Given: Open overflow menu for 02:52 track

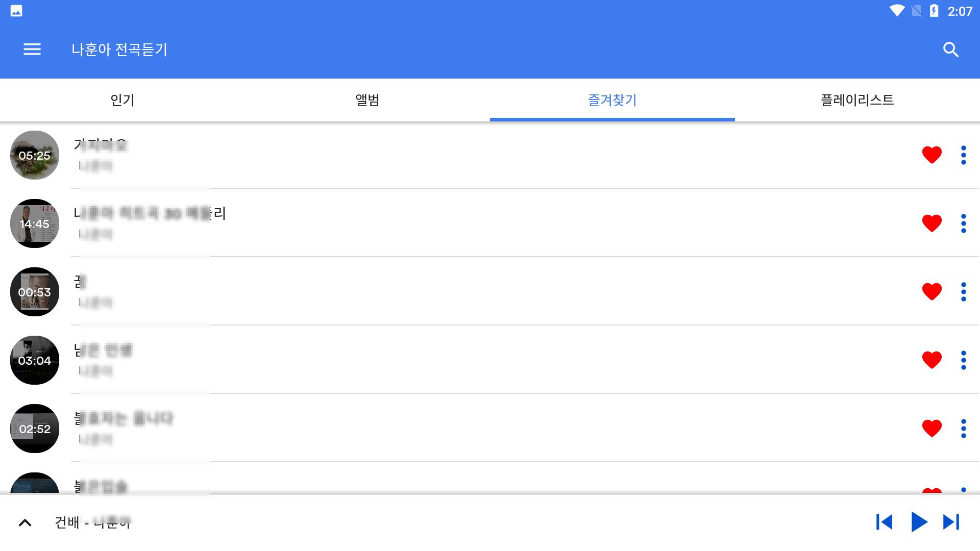Looking at the screenshot, I should pos(963,428).
